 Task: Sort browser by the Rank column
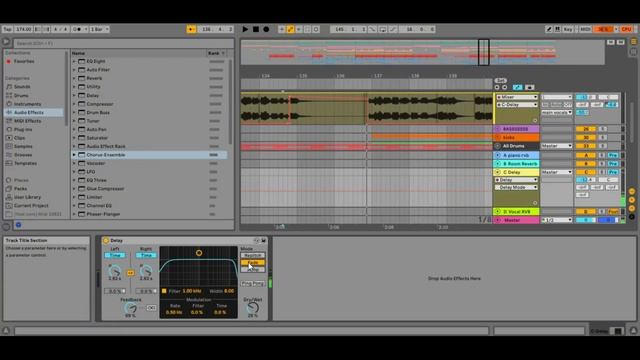[x=216, y=53]
